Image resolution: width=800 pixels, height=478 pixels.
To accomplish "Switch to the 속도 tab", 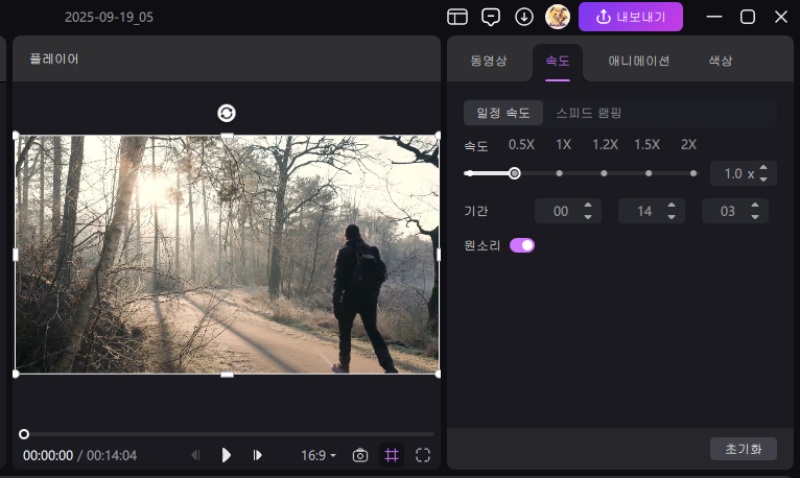I will 558,61.
